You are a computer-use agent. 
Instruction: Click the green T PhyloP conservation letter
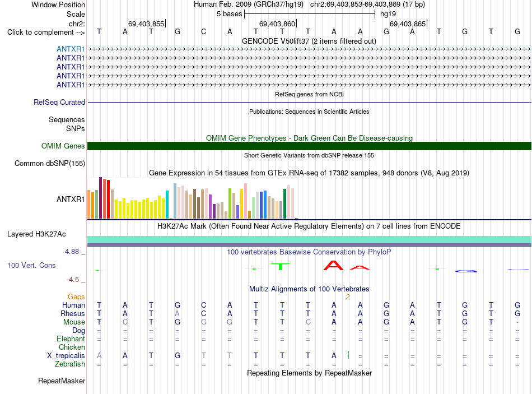click(280, 267)
